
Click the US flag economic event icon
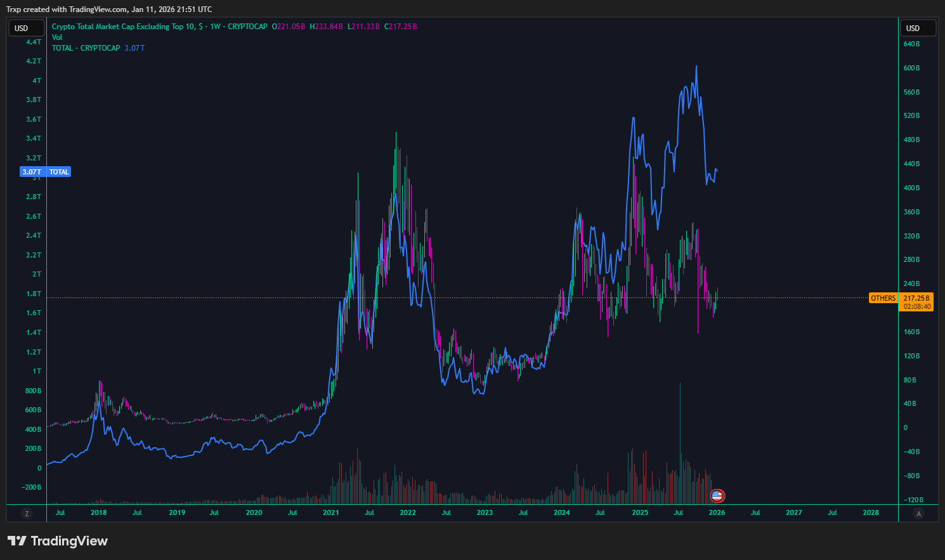point(717,496)
